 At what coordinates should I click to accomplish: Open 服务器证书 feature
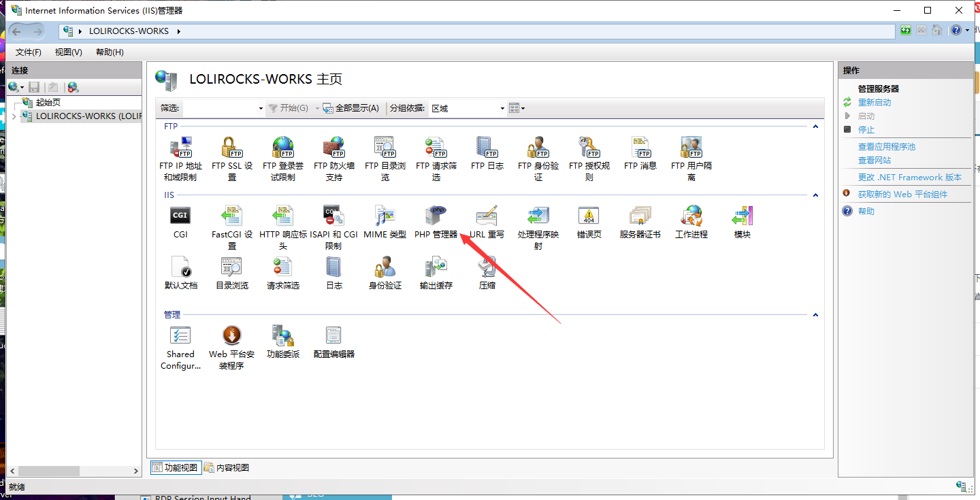(640, 222)
